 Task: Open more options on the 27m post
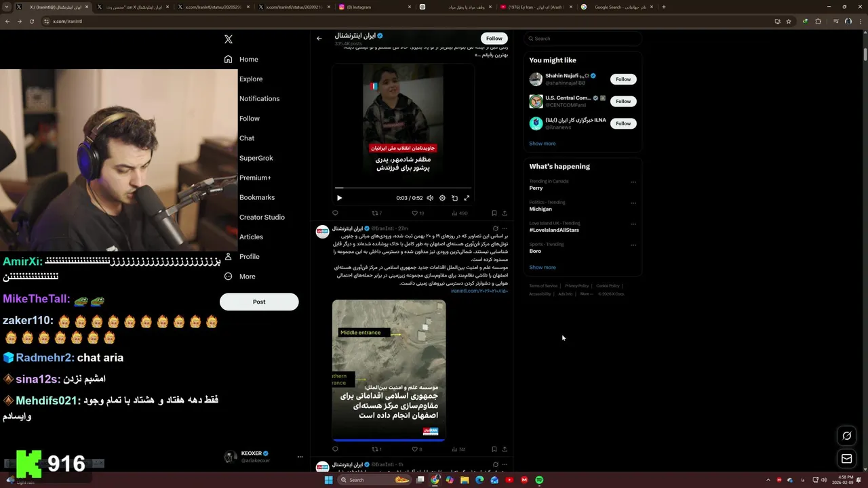tap(505, 228)
